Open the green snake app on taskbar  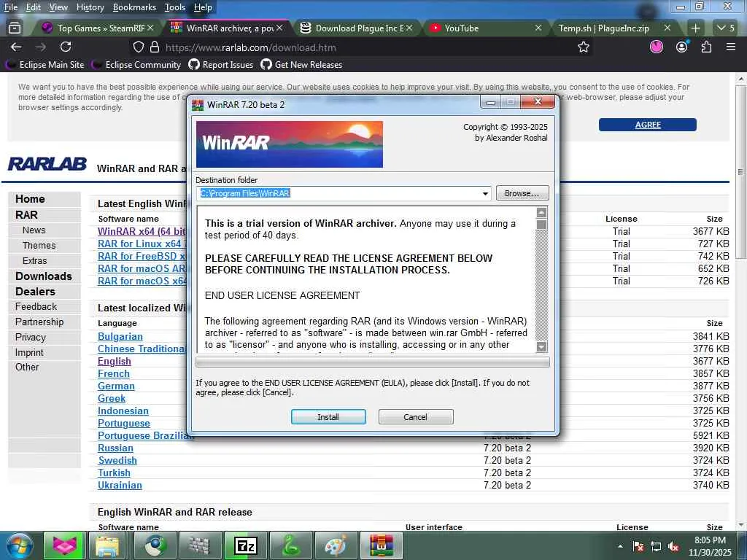[291, 545]
